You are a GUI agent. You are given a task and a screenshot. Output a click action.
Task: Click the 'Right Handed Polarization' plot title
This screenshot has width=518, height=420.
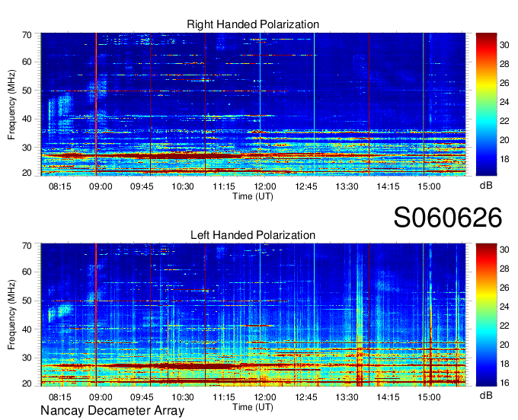(x=253, y=24)
